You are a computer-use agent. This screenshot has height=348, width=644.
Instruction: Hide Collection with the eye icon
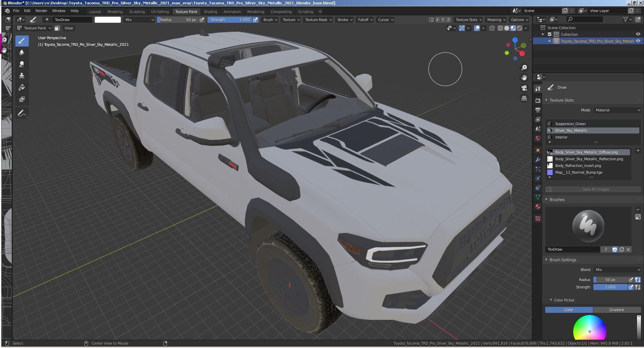638,34
